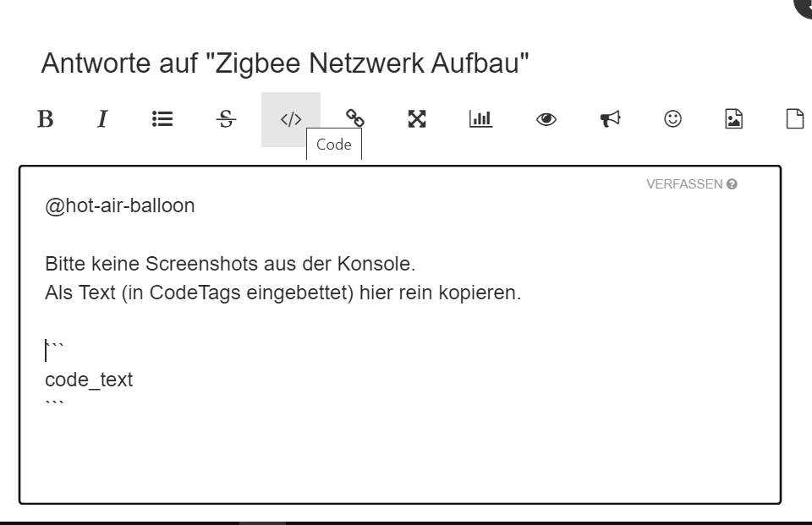Insert a bulleted list

coord(162,119)
